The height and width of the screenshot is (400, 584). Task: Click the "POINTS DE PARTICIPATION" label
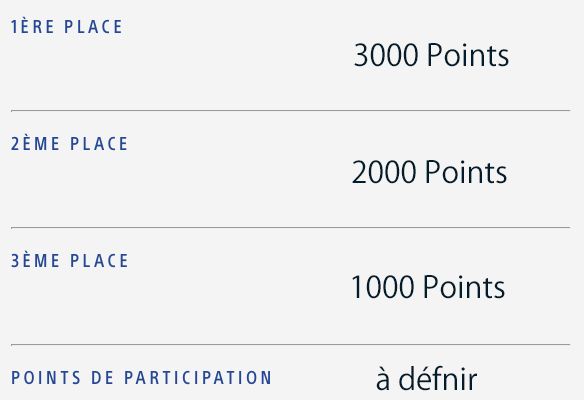(142, 377)
